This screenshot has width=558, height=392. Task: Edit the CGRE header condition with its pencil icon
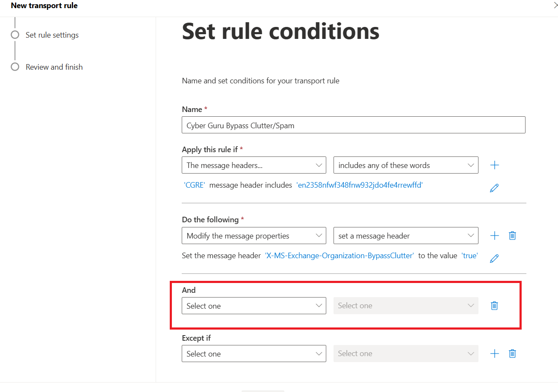[494, 188]
